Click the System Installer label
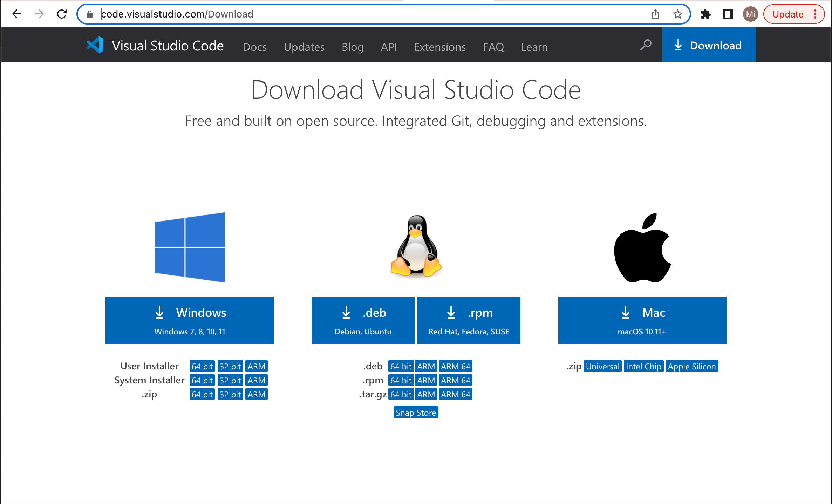Image resolution: width=832 pixels, height=504 pixels. 149,380
